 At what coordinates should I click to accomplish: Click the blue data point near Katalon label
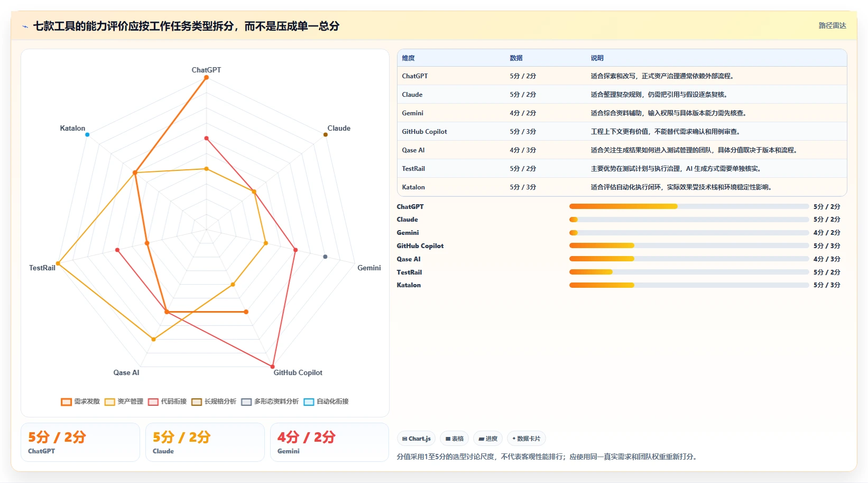pyautogui.click(x=87, y=134)
